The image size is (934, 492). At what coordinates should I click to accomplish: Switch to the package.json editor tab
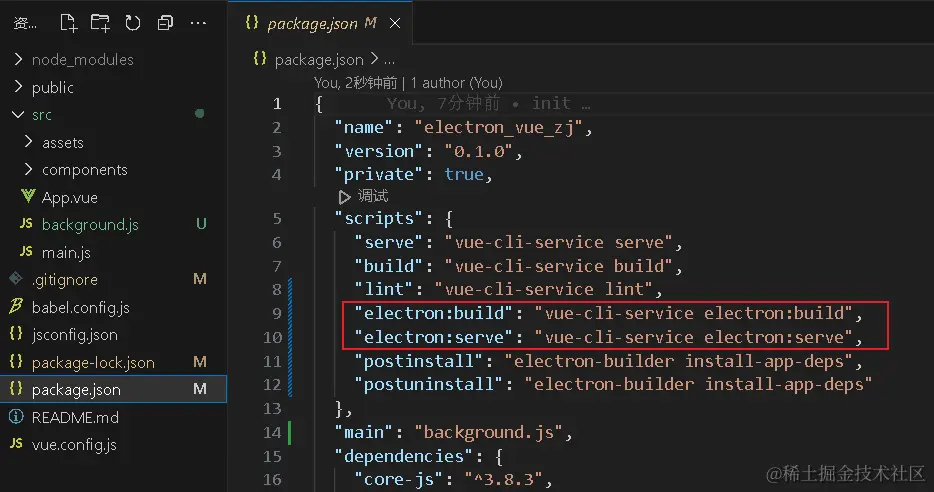(322, 23)
